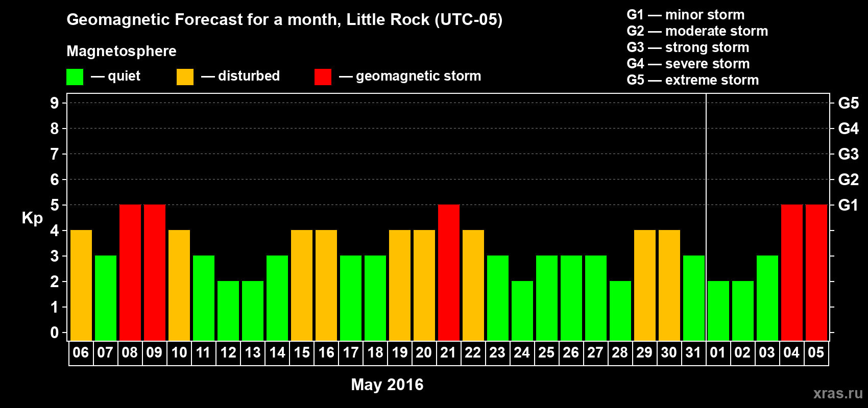This screenshot has height=408, width=868.
Task: Click the 'May 2016' month label
Action: click(387, 385)
